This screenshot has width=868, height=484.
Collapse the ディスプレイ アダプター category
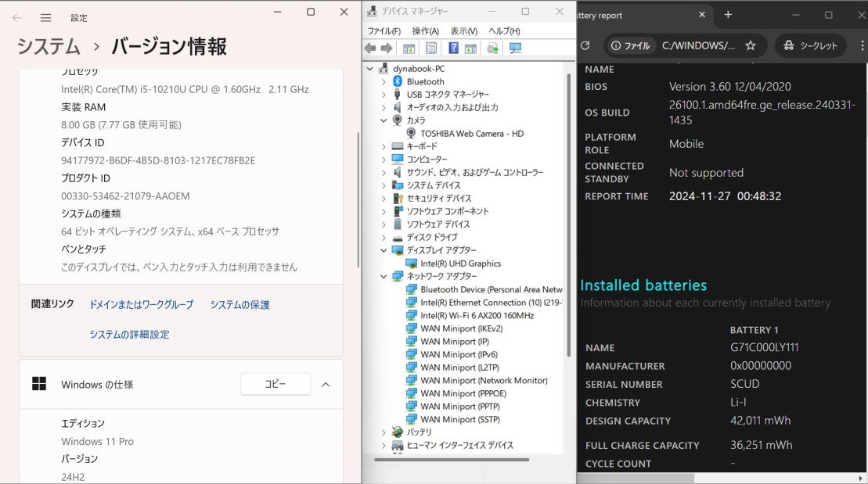(384, 250)
